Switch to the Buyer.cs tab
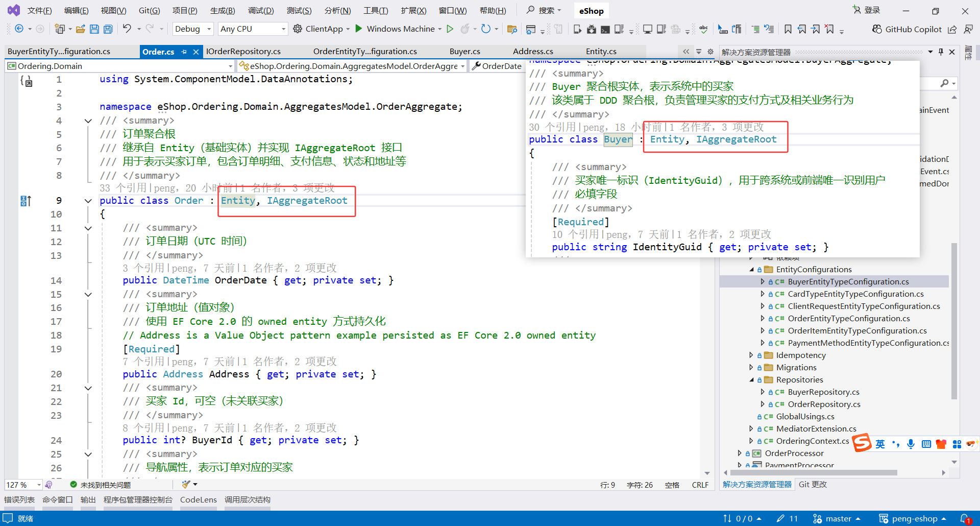980x526 pixels. pyautogui.click(x=465, y=52)
